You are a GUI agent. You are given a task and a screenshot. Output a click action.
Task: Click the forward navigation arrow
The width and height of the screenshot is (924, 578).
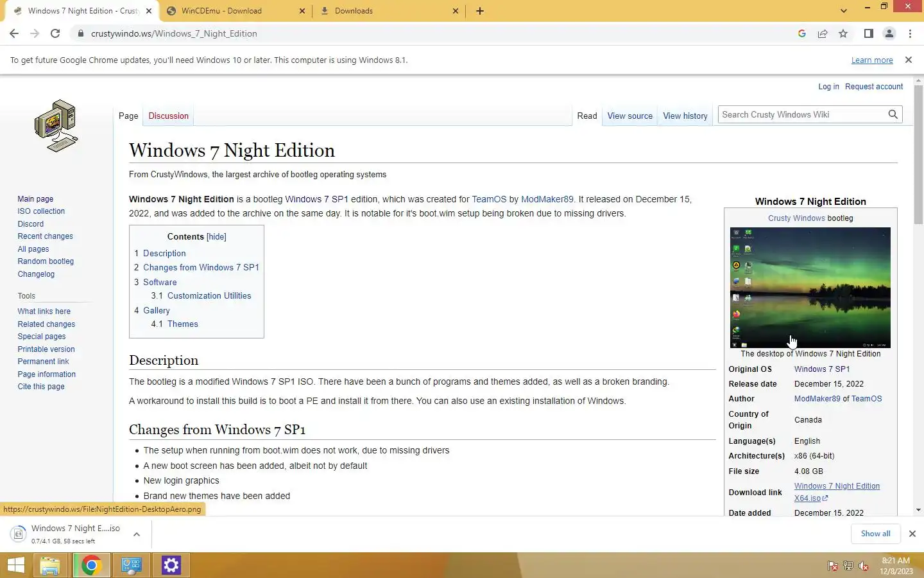[x=35, y=33]
